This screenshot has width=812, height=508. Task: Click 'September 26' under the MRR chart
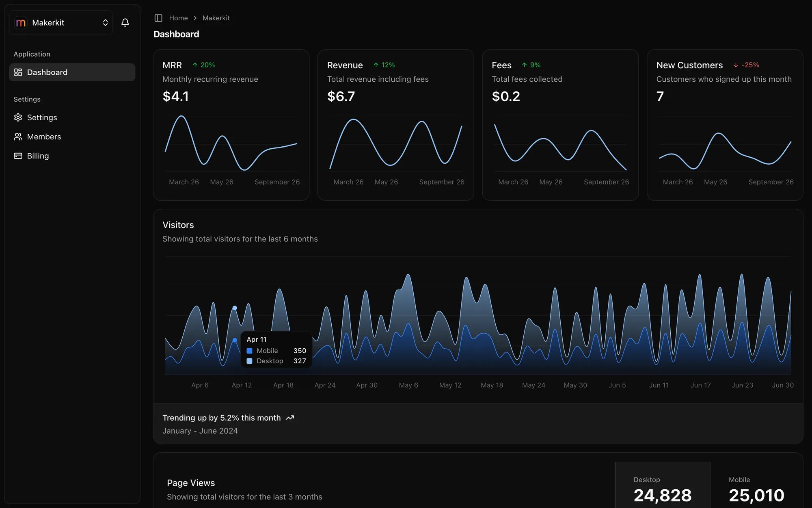tap(277, 182)
